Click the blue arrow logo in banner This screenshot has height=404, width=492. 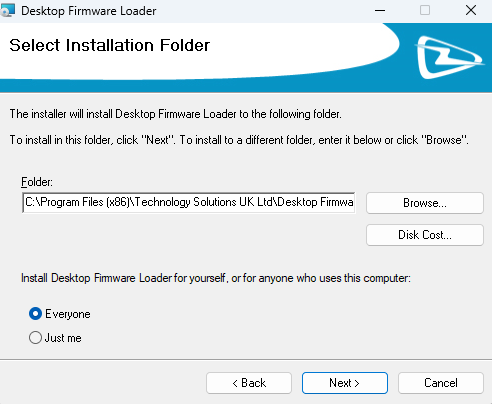[x=449, y=57]
